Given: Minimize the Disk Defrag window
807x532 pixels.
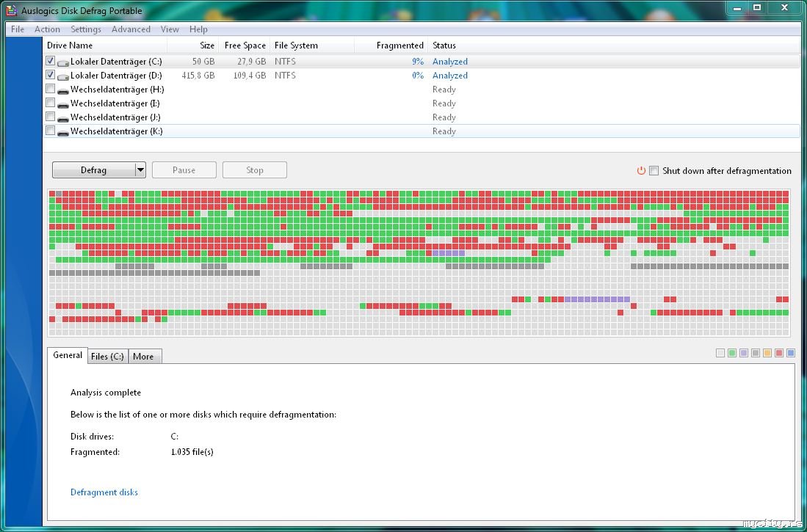Looking at the screenshot, I should pos(737,8).
